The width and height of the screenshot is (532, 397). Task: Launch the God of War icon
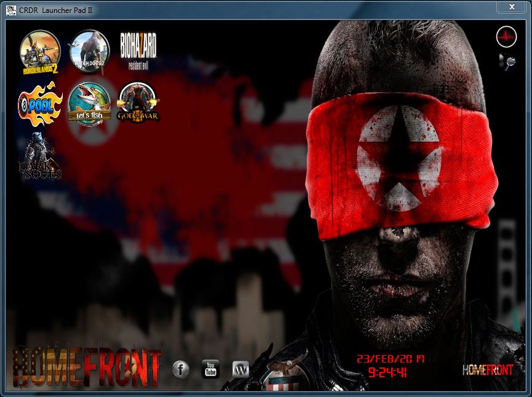(138, 102)
